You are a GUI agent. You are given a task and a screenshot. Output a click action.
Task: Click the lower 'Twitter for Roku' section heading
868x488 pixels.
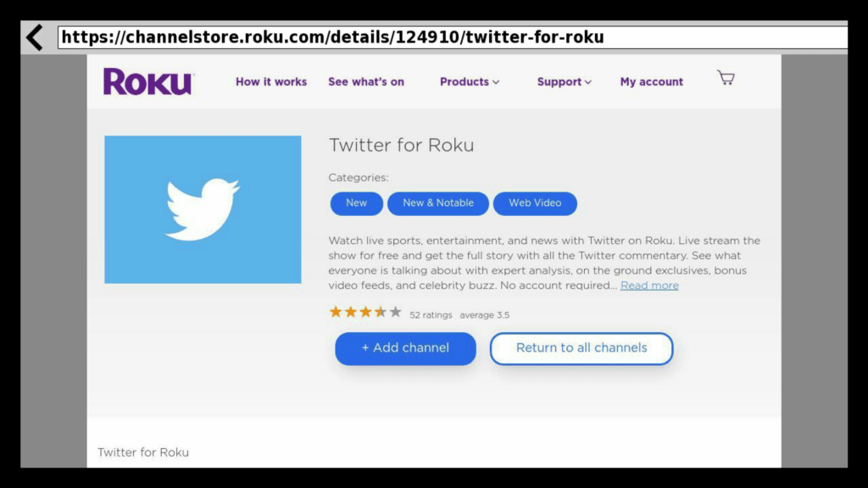(x=143, y=452)
